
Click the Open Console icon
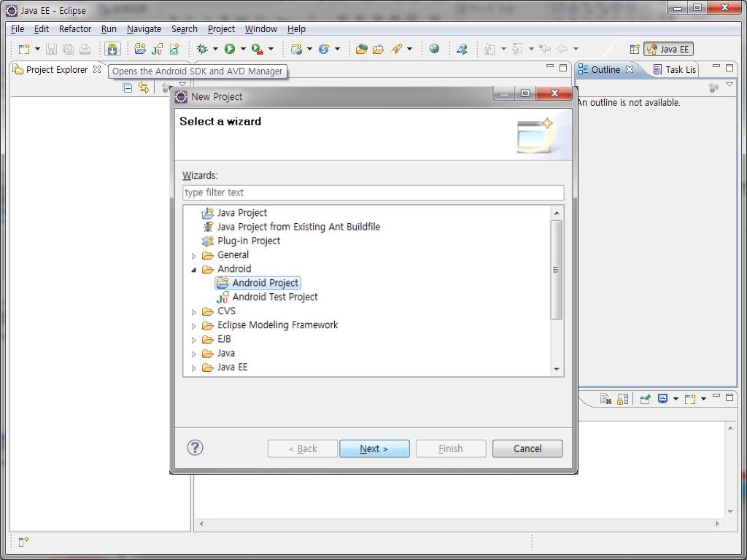pyautogui.click(x=690, y=399)
